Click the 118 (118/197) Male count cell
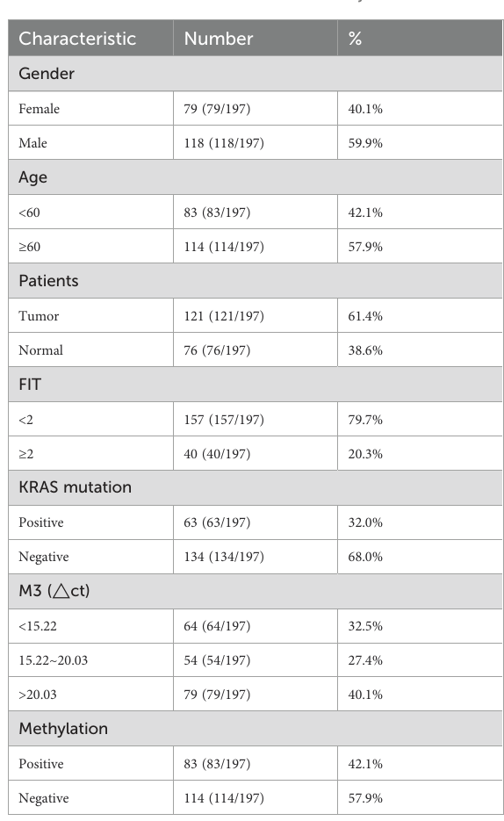Screen dimensions: 504x821 pyautogui.click(x=224, y=143)
